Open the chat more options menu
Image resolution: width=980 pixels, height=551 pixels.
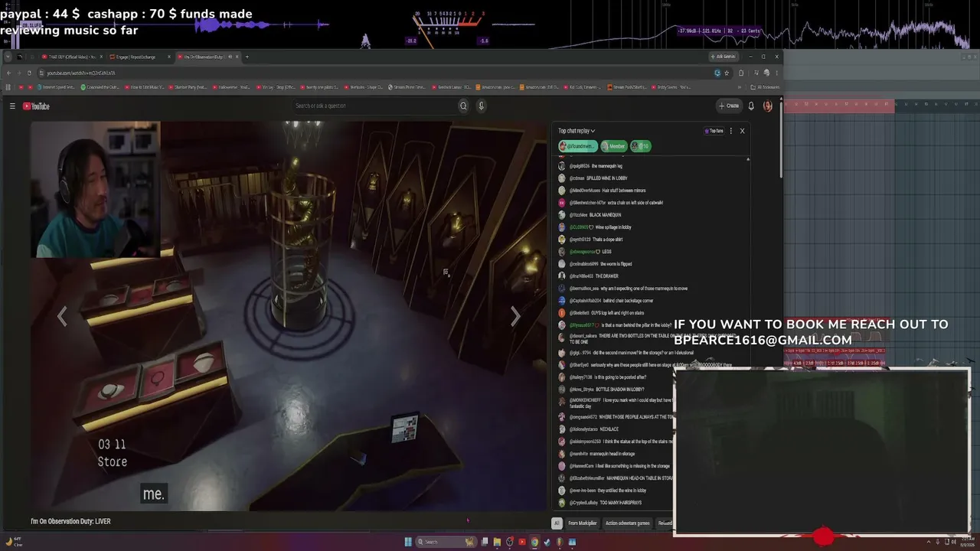pos(731,131)
